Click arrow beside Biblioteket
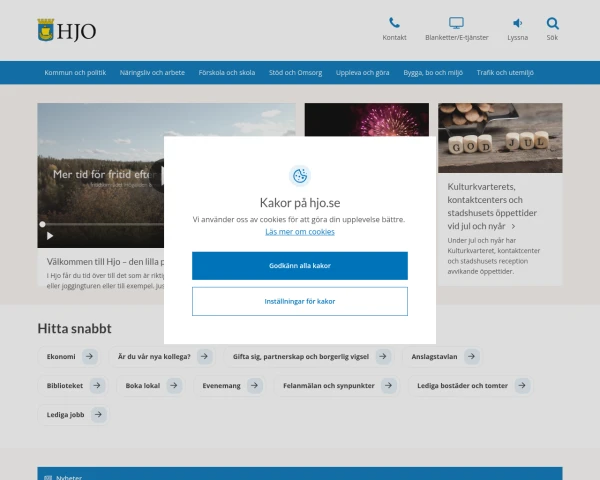Viewport: 600px width, 480px height. click(97, 385)
